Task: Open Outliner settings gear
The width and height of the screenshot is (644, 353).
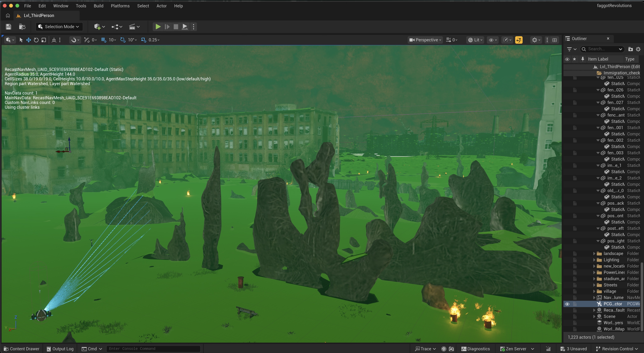Action: tap(638, 49)
